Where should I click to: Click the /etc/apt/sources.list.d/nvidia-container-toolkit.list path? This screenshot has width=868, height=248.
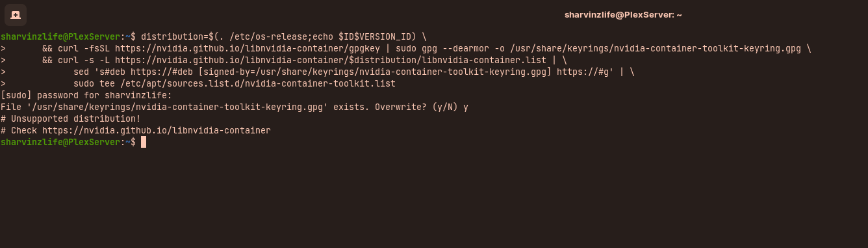258,83
